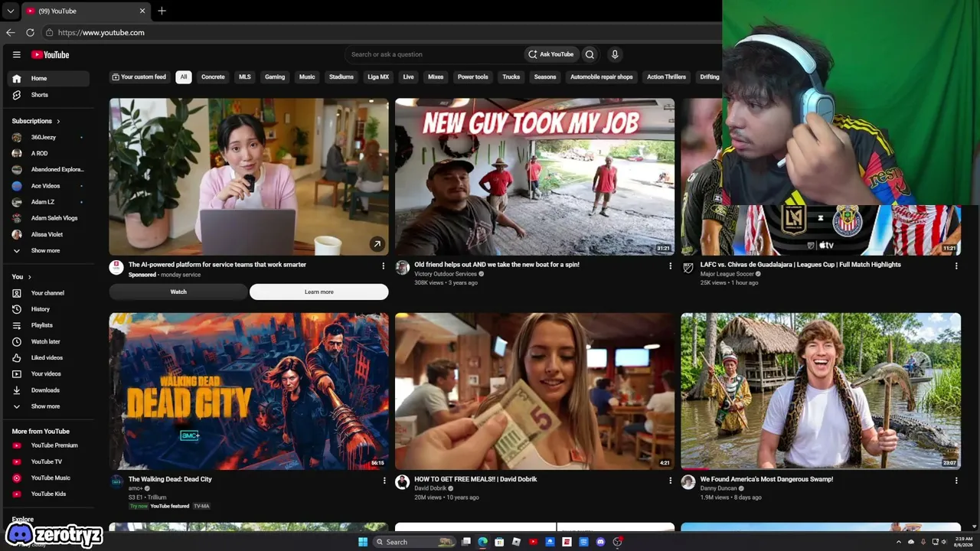Open options menu for LAFC vs. Chivas video

coord(956,266)
